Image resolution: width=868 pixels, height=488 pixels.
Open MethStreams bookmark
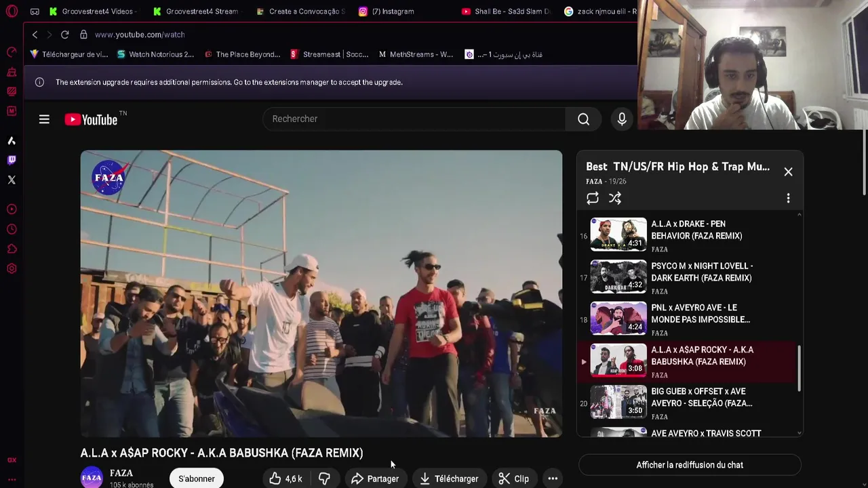pos(416,54)
